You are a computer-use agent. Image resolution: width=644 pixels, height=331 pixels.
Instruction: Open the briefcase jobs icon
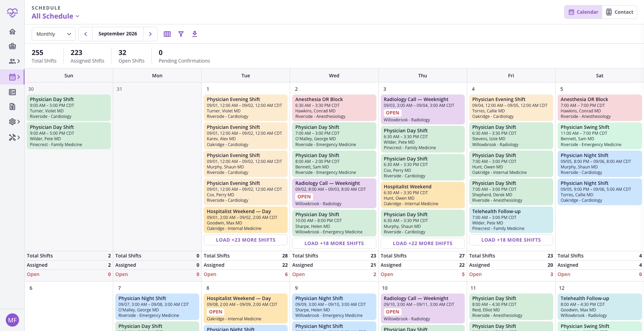12,46
